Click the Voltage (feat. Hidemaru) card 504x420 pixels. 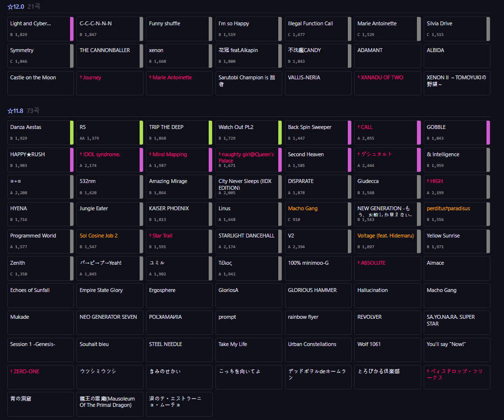point(388,241)
